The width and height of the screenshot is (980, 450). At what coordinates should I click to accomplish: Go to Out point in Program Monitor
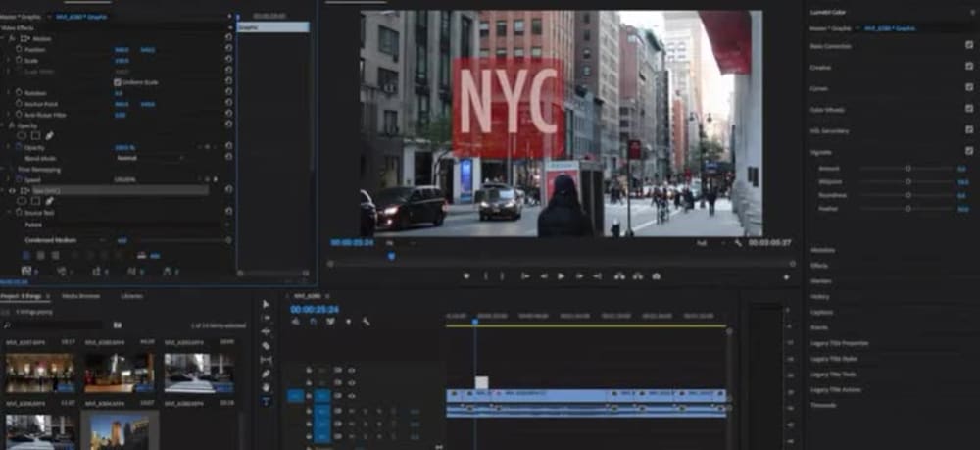coord(598,276)
